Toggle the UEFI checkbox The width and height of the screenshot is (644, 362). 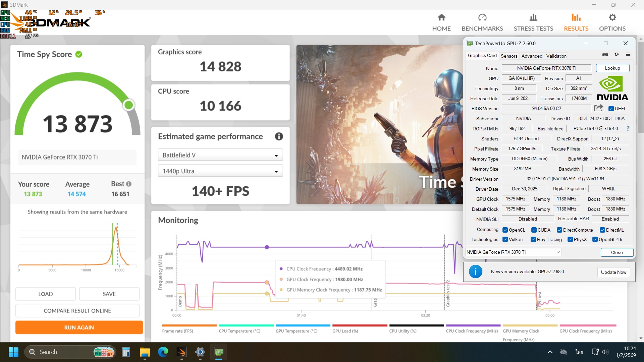(x=611, y=109)
